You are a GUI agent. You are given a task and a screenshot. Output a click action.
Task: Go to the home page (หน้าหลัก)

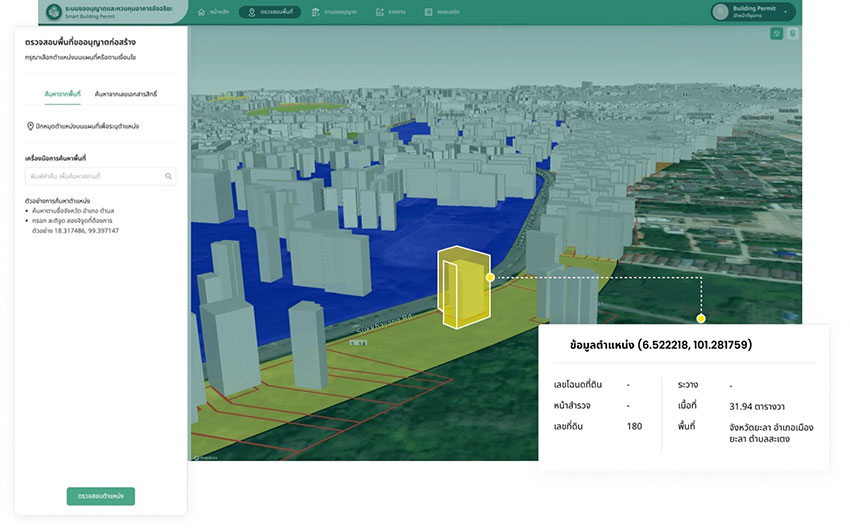coord(213,12)
